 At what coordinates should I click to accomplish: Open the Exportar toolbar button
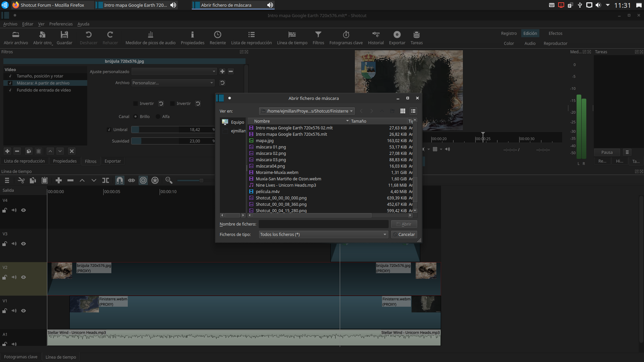[x=397, y=38]
